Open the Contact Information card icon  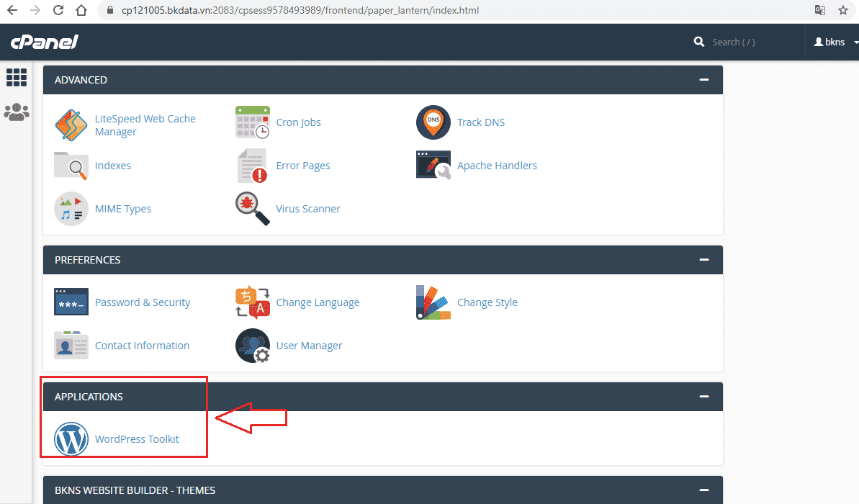click(71, 345)
